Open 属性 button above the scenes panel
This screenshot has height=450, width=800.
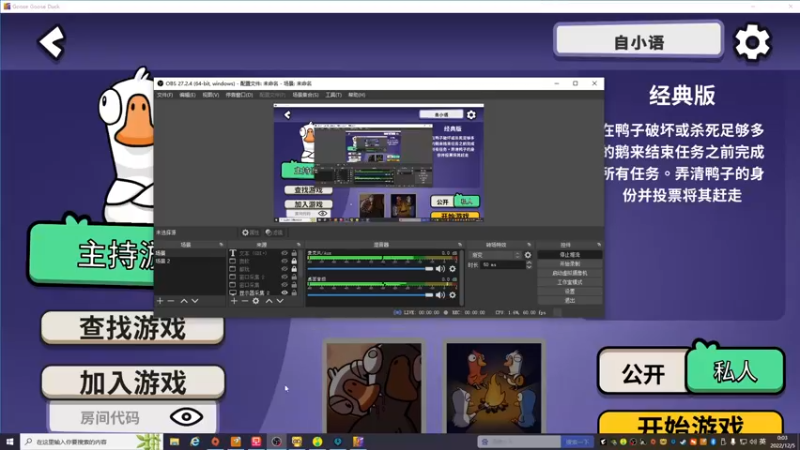[x=250, y=233]
